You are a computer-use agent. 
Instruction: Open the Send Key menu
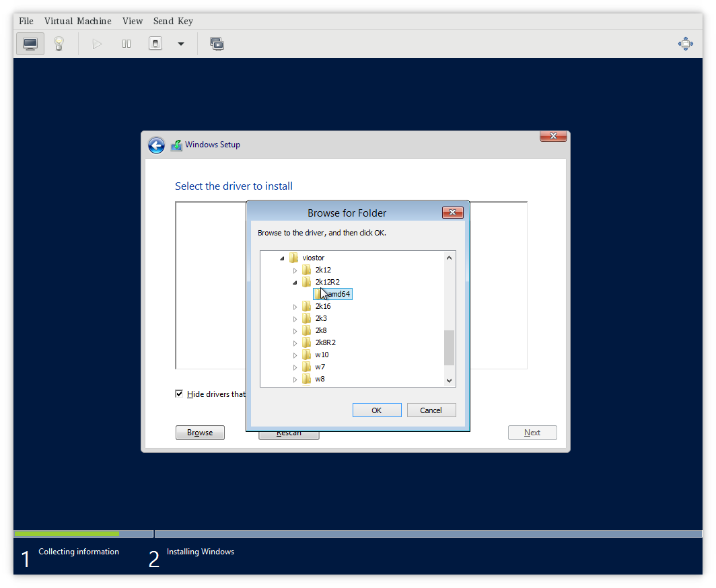(173, 21)
